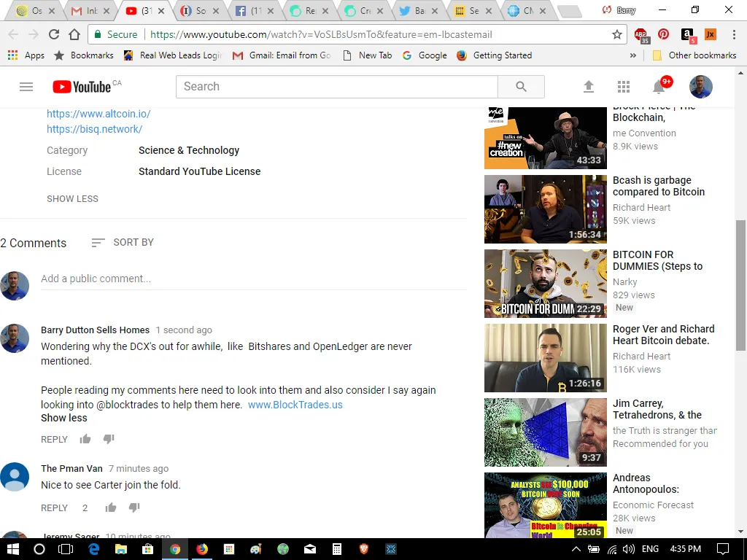Click the browser address bar URL

pyautogui.click(x=321, y=34)
